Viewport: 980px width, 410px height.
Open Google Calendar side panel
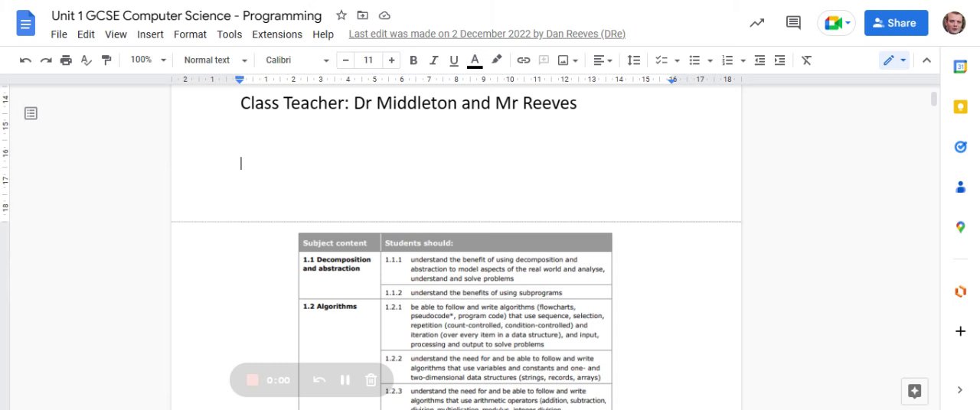960,67
